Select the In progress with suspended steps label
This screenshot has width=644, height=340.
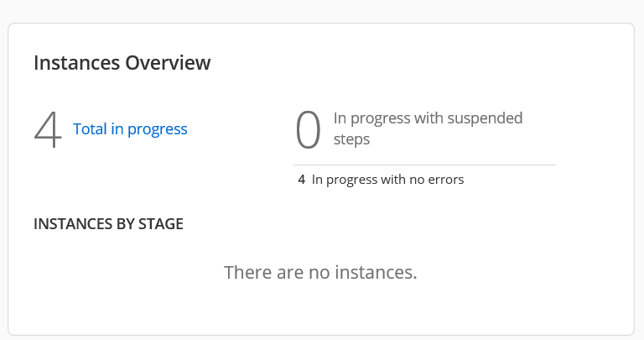click(428, 128)
